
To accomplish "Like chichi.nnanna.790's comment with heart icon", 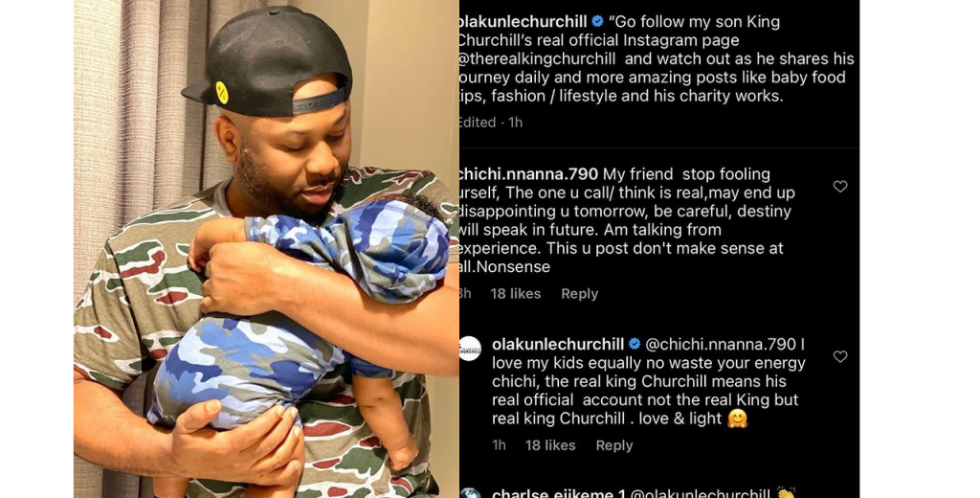I will click(840, 187).
